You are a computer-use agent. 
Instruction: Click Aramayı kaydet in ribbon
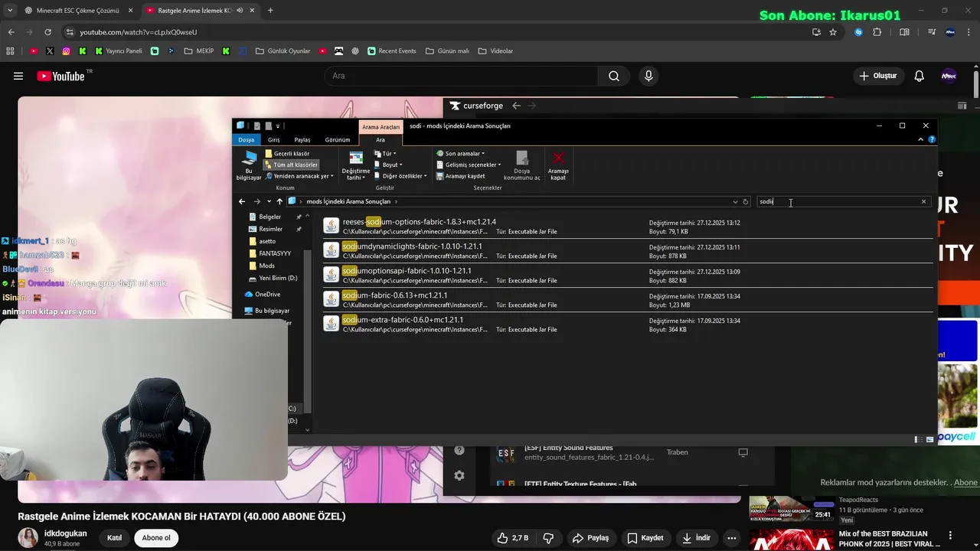point(460,176)
